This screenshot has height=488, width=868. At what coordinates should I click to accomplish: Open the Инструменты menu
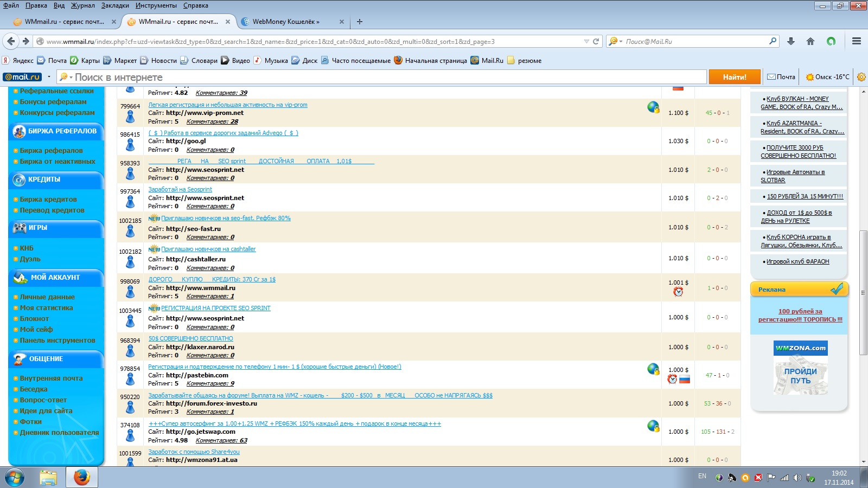[x=156, y=5]
